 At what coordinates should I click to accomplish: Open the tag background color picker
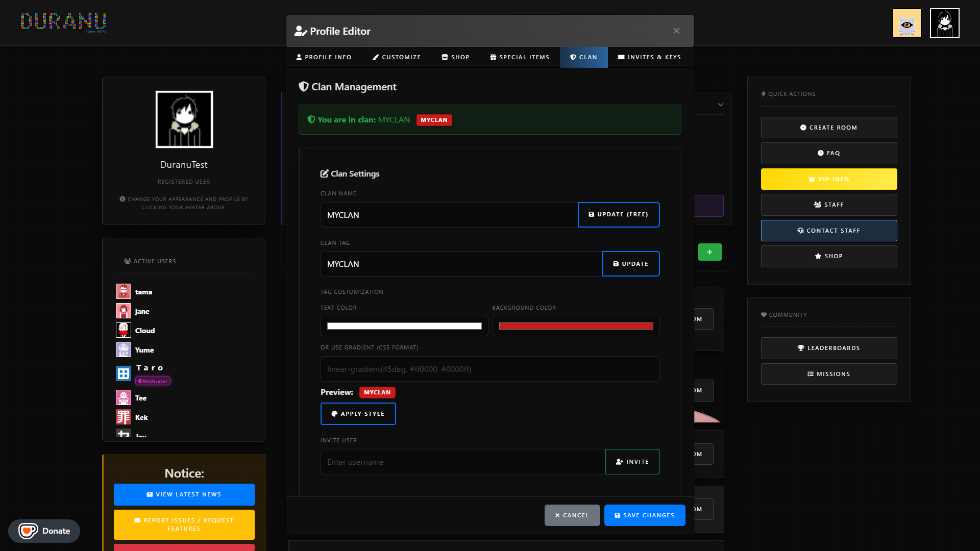tap(576, 326)
